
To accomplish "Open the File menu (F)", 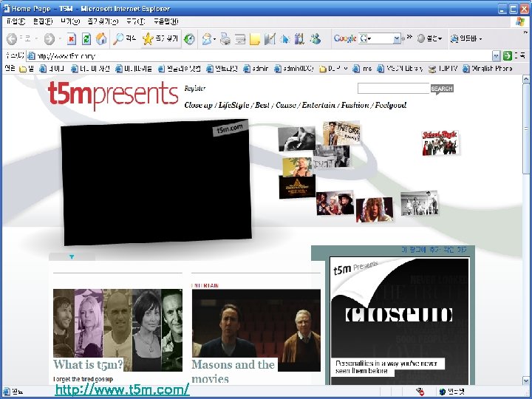I will coord(16,21).
